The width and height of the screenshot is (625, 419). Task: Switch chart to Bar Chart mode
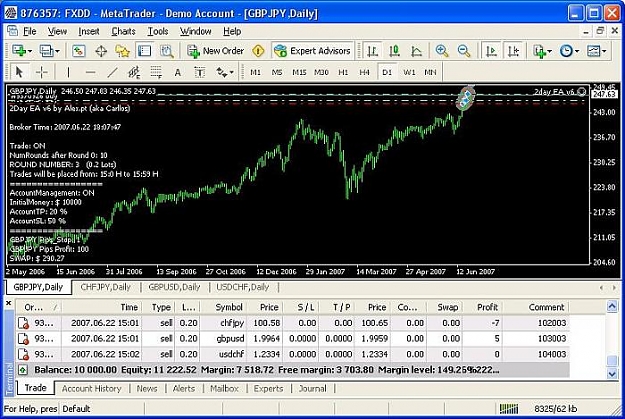click(372, 51)
